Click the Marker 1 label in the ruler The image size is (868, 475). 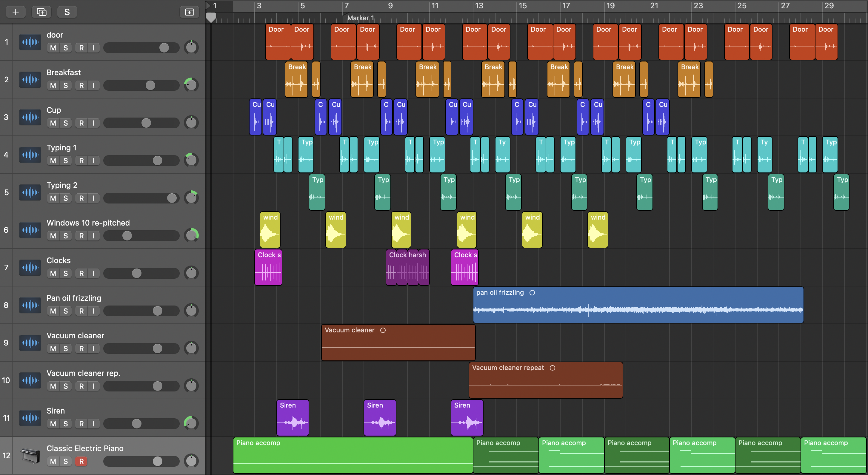tap(360, 18)
